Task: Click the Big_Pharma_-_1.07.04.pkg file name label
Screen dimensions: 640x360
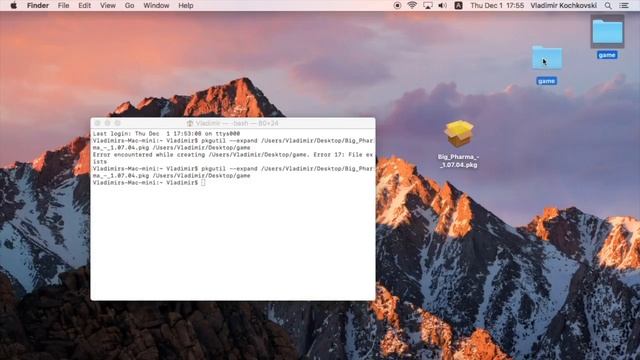Action: [458, 161]
